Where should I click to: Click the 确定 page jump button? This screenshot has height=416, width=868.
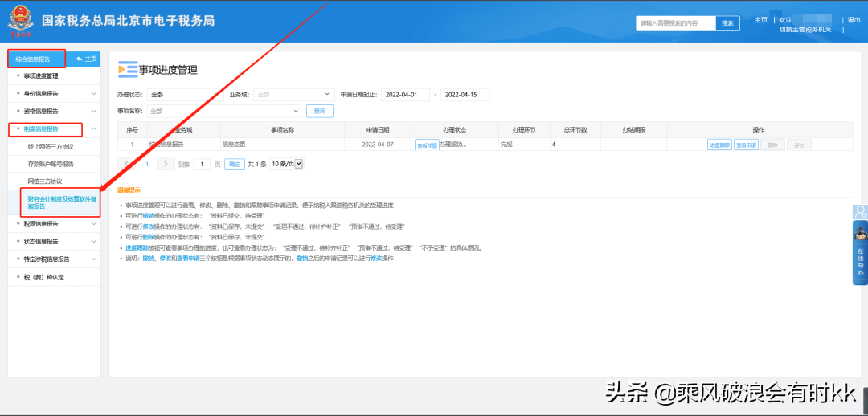click(235, 165)
